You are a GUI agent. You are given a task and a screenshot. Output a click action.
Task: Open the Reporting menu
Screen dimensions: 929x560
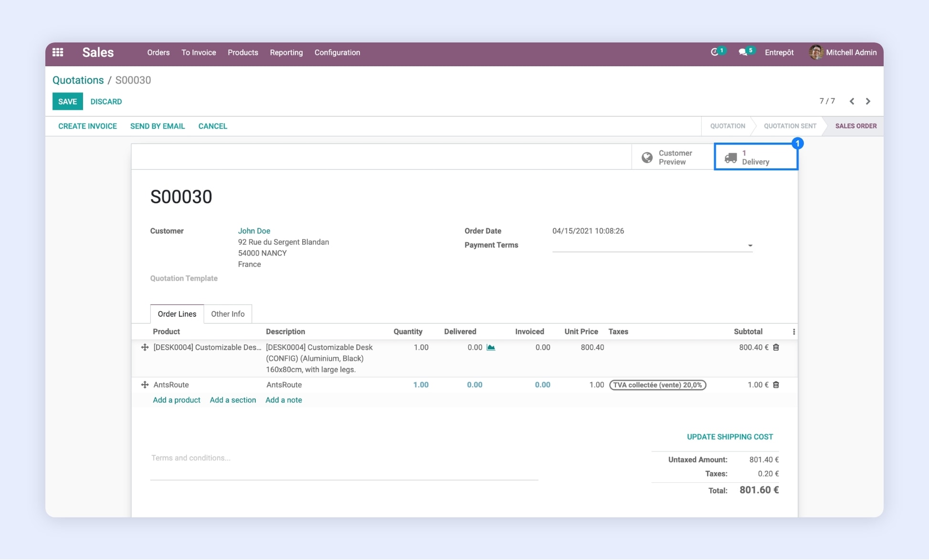[x=286, y=52]
